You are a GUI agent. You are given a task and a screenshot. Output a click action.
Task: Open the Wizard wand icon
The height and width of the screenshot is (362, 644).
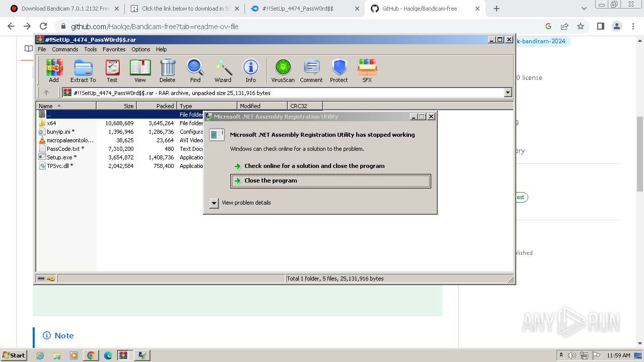coord(223,70)
